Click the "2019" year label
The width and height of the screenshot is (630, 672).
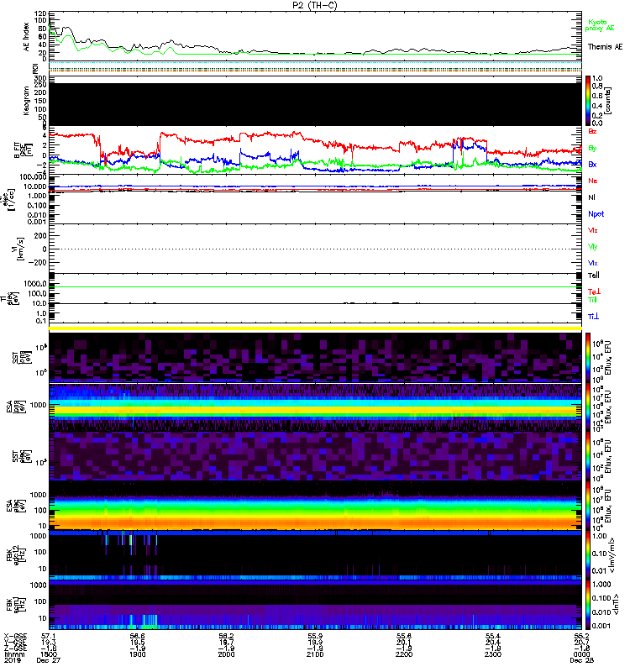tap(13, 660)
